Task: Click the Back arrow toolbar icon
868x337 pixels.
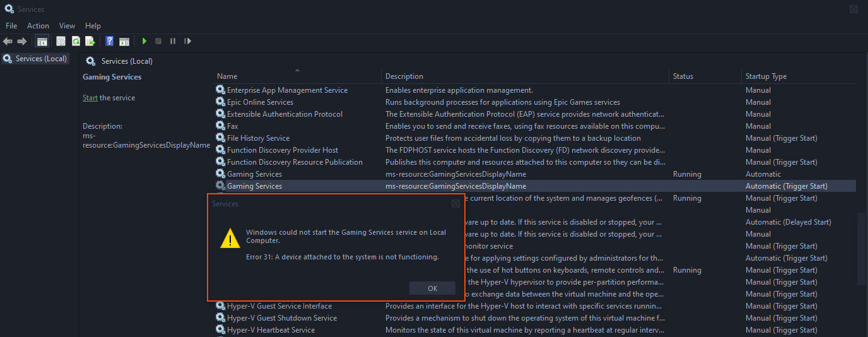Action: (8, 41)
